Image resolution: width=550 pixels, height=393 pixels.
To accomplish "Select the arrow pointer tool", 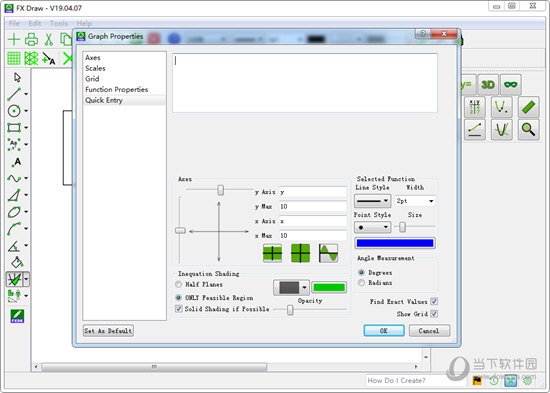I will click(17, 77).
